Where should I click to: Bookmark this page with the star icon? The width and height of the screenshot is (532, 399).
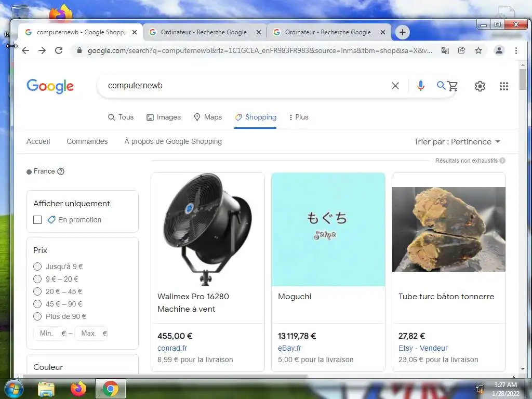point(478,50)
